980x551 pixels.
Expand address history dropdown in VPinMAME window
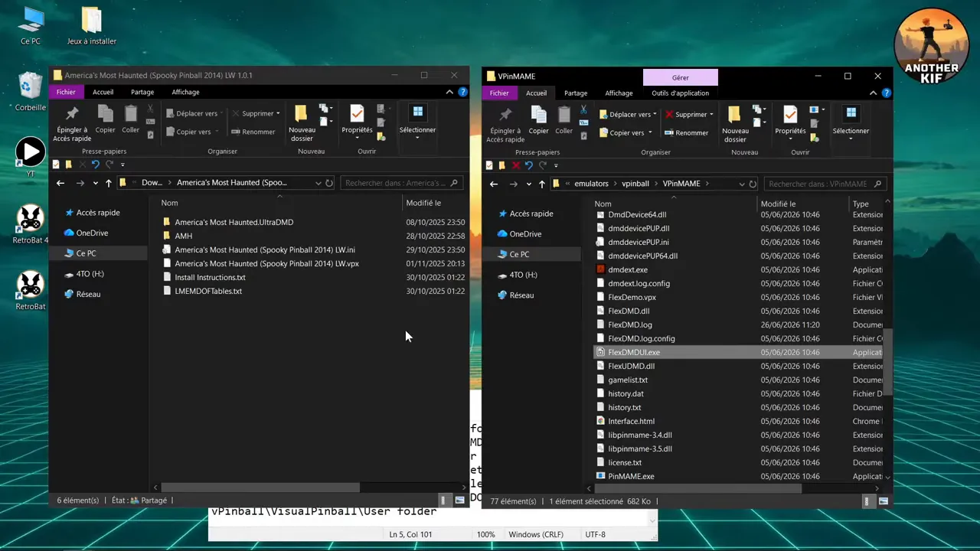click(741, 184)
